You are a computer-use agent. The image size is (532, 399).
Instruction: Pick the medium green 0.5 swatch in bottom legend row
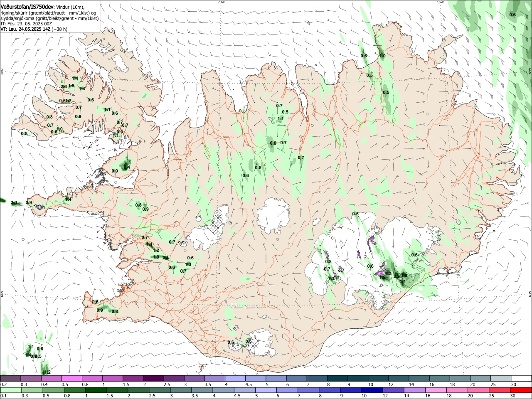point(54,390)
